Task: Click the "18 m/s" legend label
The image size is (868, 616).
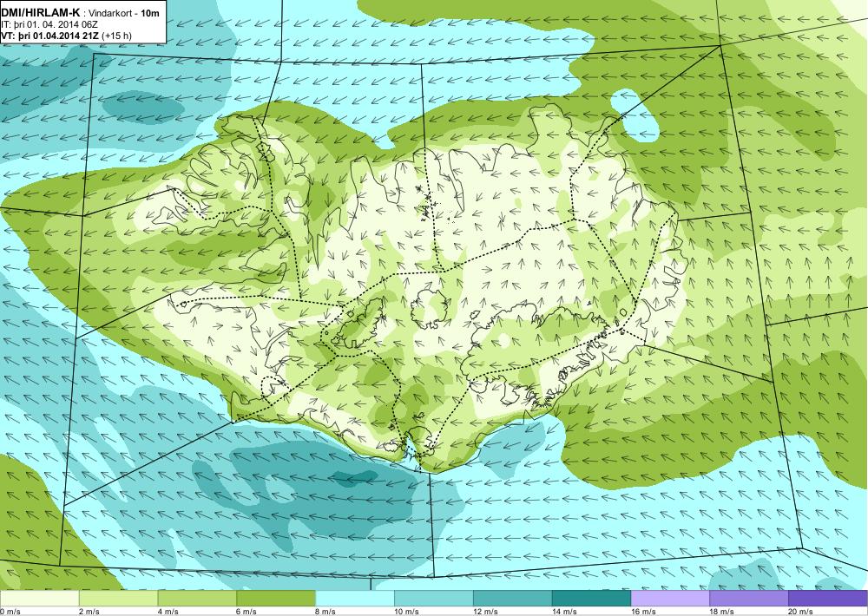Action: [722, 612]
